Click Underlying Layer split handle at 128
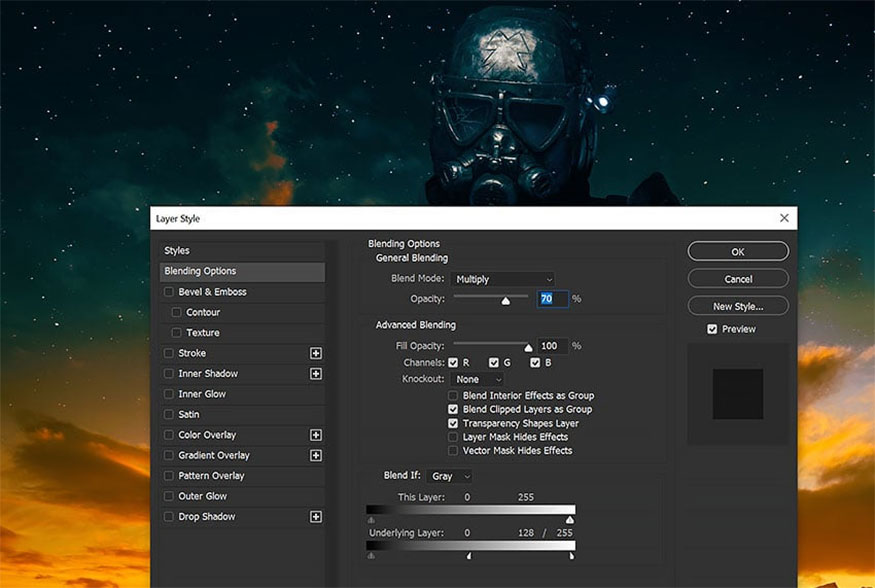Viewport: 875px width, 588px height. coord(469,556)
